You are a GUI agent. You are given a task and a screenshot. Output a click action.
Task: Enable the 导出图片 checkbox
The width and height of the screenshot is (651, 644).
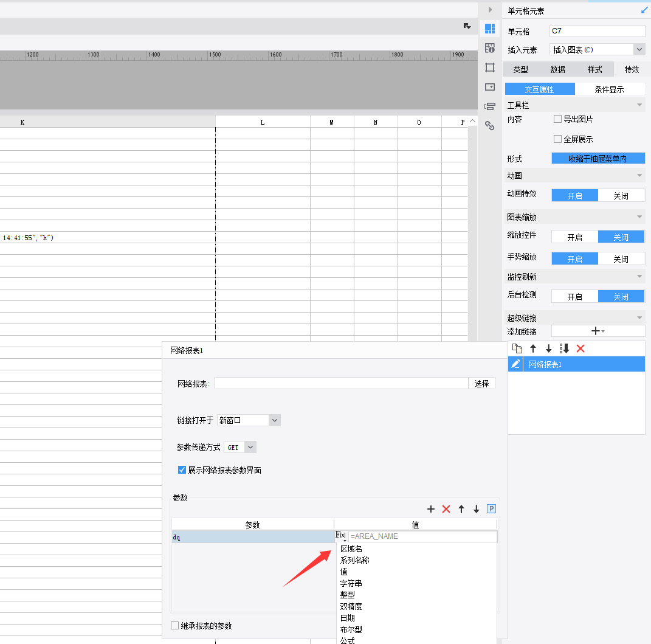click(x=557, y=119)
